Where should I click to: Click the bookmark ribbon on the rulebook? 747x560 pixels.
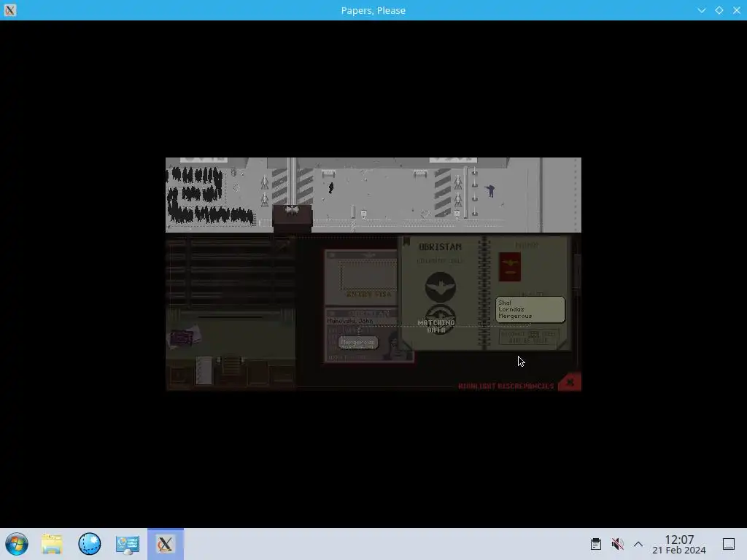point(406,242)
